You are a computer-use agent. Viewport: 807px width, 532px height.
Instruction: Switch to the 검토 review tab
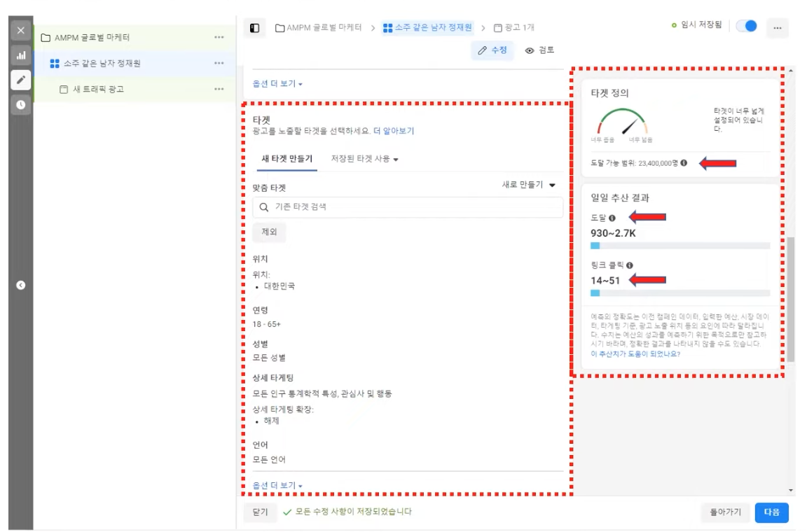540,50
